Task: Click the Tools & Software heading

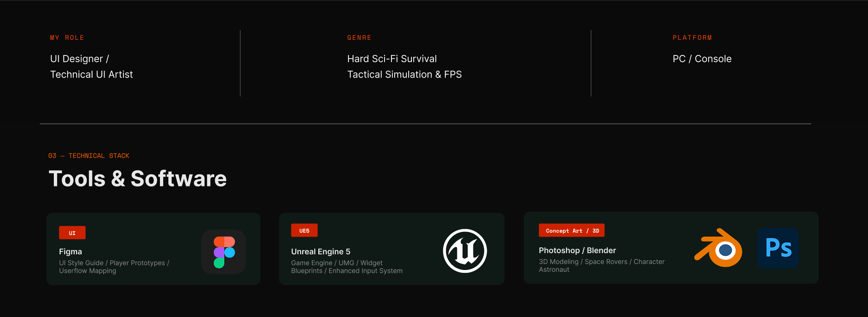Action: tap(138, 179)
